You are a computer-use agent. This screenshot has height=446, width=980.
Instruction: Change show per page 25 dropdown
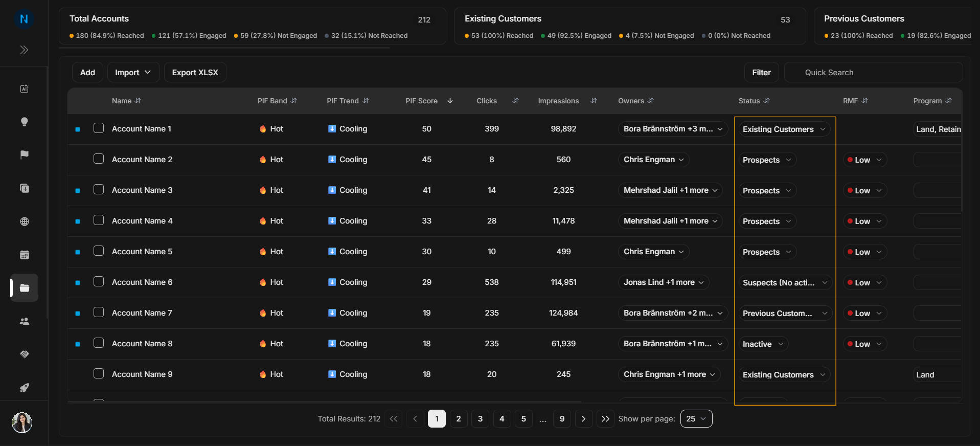pos(696,419)
